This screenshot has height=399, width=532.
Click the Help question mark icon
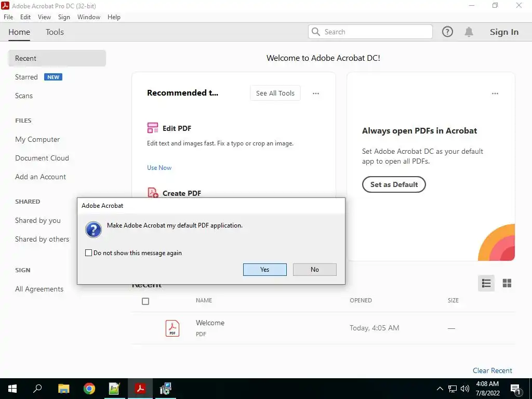click(x=447, y=32)
